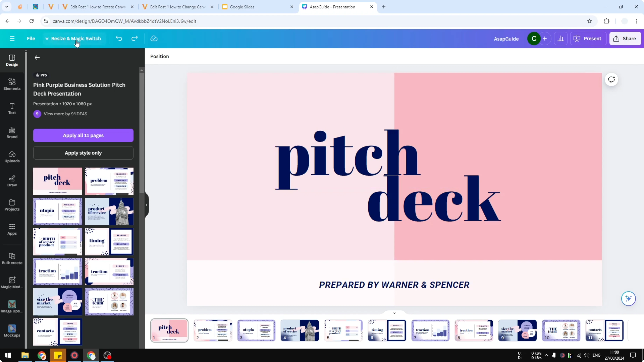Click the undo arrow
Image resolution: width=644 pixels, height=362 pixels.
point(119,38)
